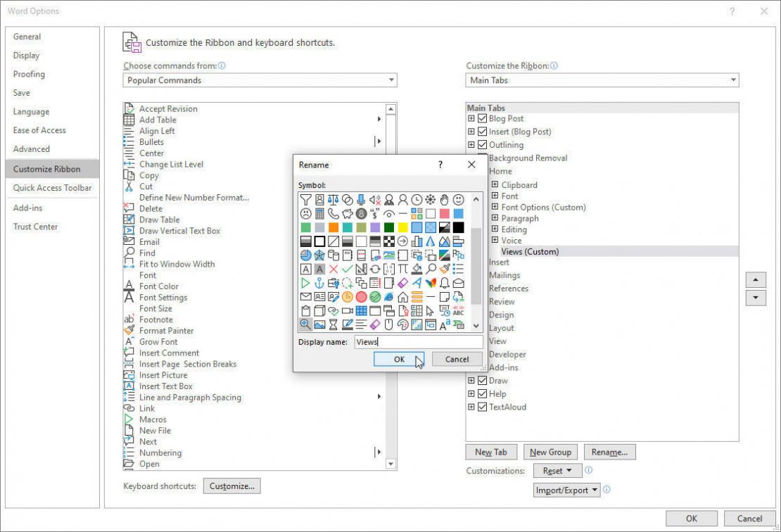Pick the bell symbol
This screenshot has height=532, width=781.
coord(445,284)
